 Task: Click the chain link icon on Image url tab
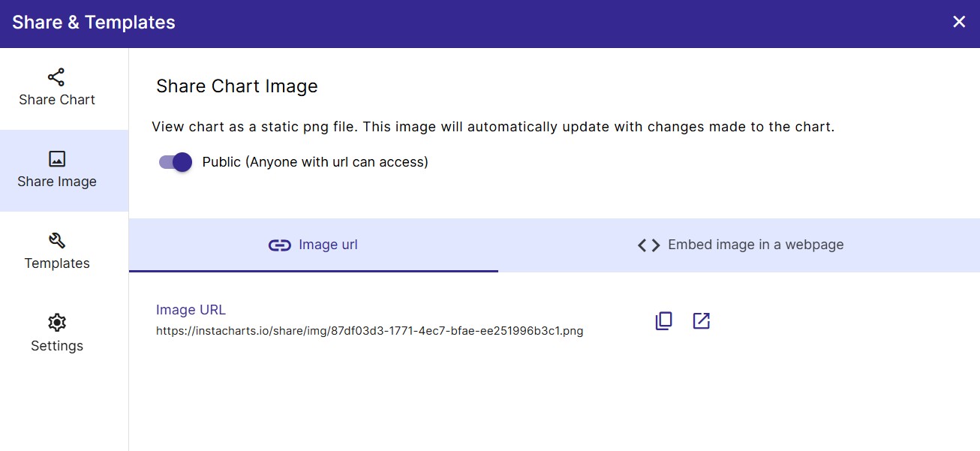coord(280,245)
